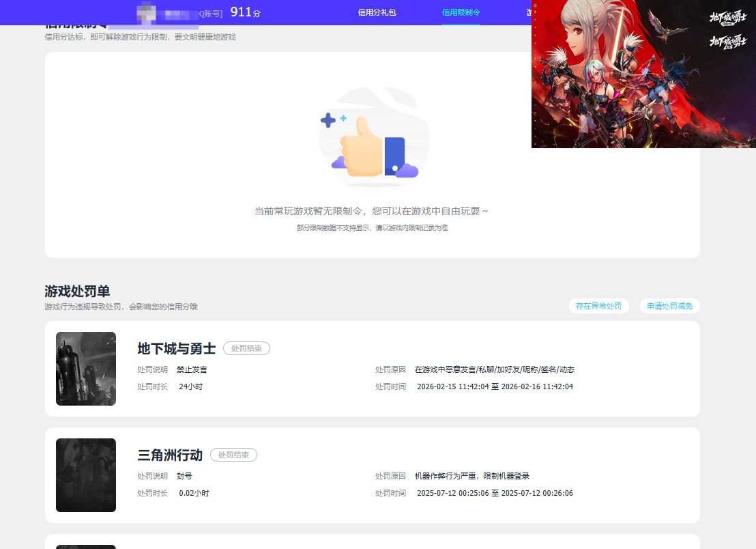Click the 信用分达标 description line

coord(140,37)
